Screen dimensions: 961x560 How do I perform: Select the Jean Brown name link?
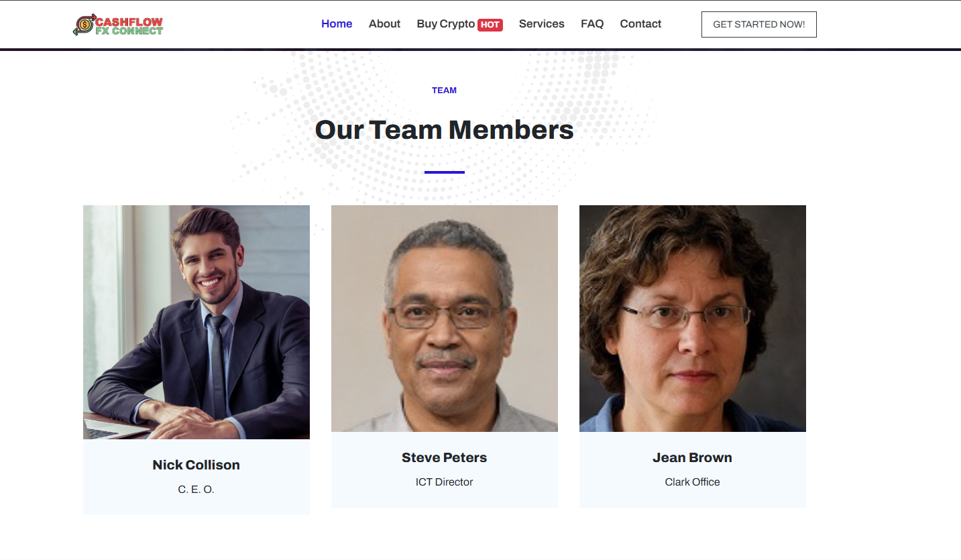[692, 457]
